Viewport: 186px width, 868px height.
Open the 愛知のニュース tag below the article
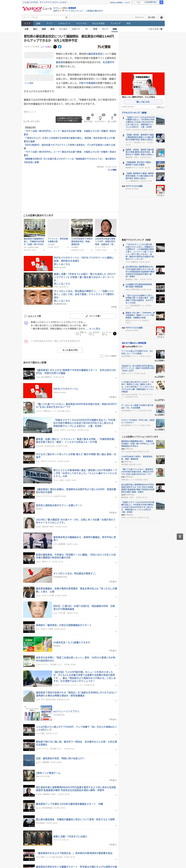[30, 112]
